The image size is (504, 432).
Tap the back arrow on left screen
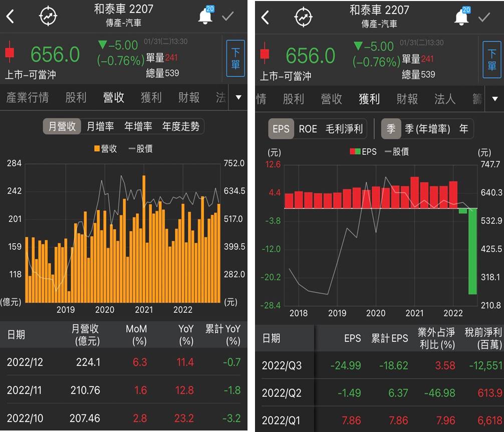[x=10, y=17]
